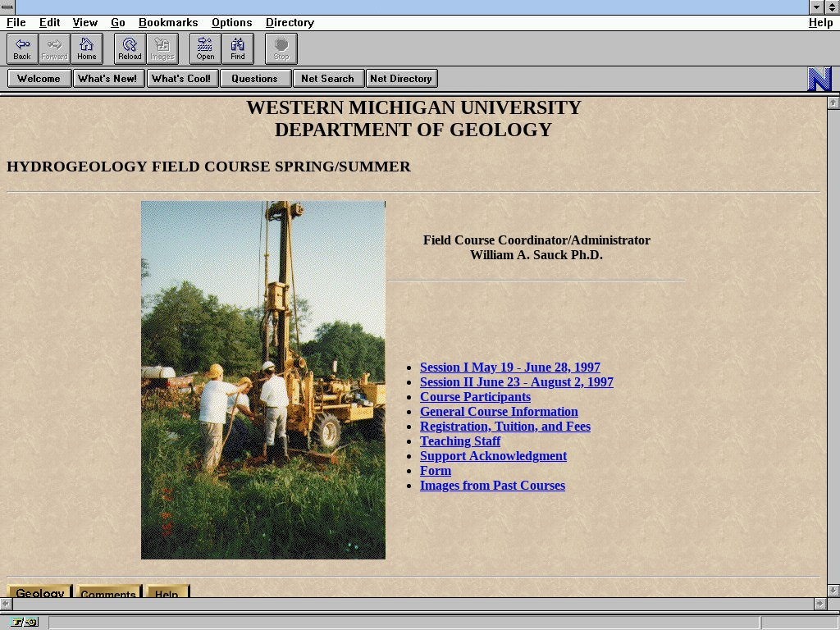The width and height of the screenshot is (840, 630).
Task: Click the horizontal scrollbar right arrow
Action: pyautogui.click(x=819, y=604)
